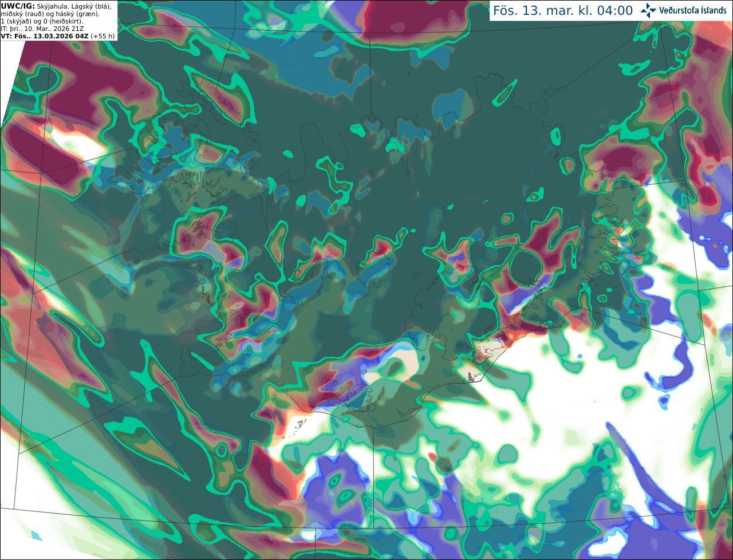This screenshot has height=560, width=733.
Task: Click the 'Fös. 13. mar. kl. 04:00' timestamp
Action: click(x=563, y=11)
